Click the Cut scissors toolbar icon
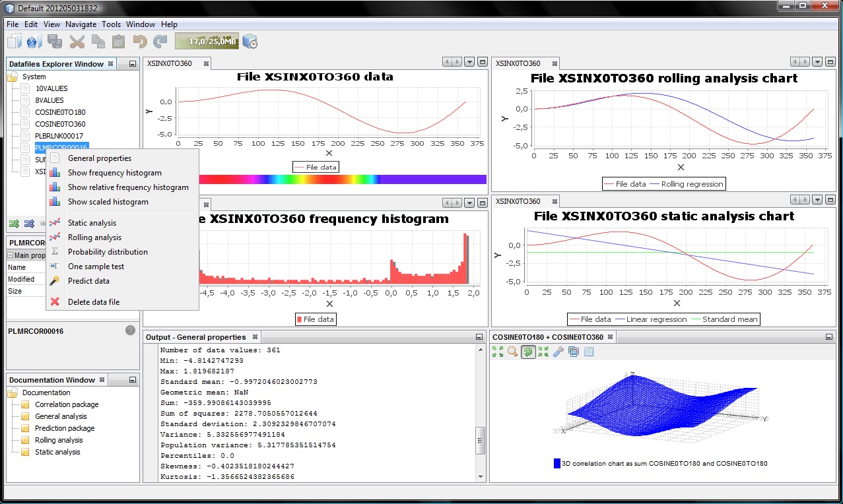 (77, 42)
